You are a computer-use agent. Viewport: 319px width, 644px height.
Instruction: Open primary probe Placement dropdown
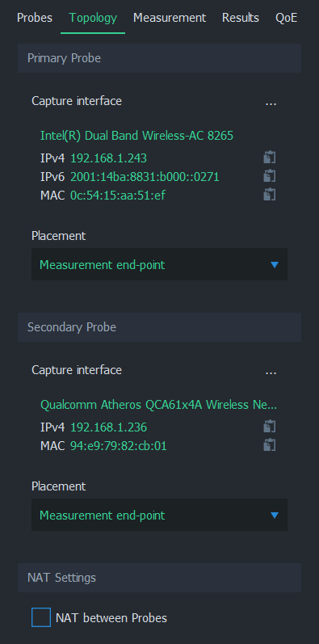159,264
